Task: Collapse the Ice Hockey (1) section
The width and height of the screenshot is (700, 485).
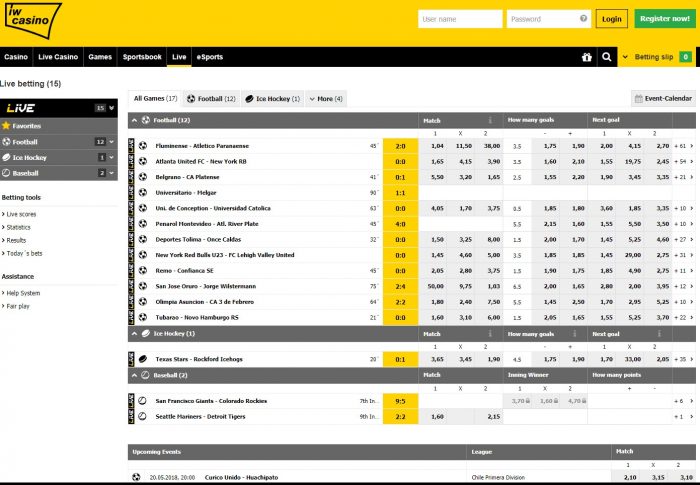Action: click(x=134, y=334)
